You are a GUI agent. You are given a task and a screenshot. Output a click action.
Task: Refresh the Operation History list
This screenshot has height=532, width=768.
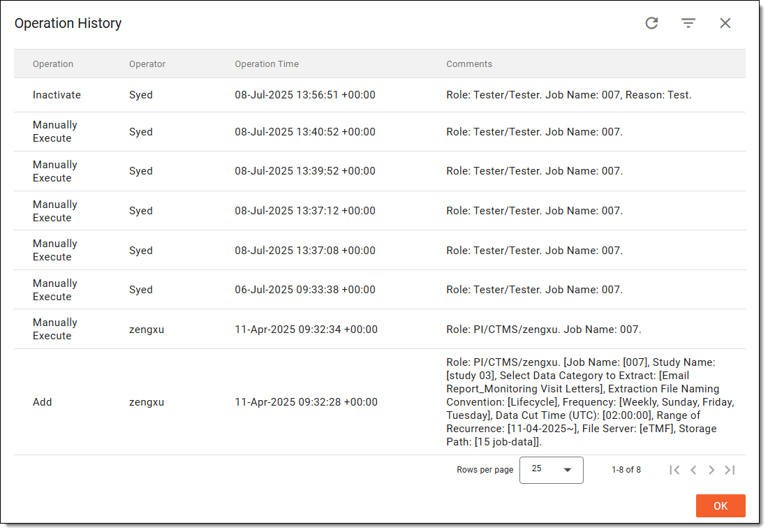(651, 23)
